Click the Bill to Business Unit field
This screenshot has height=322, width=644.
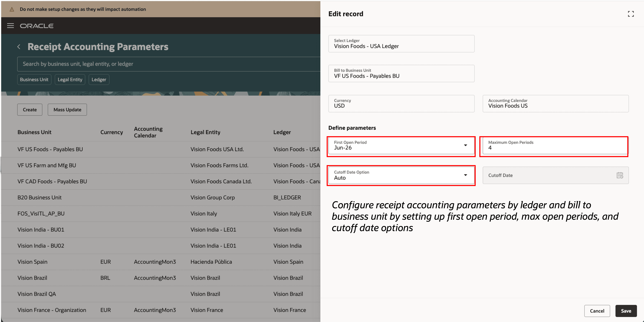tap(401, 73)
